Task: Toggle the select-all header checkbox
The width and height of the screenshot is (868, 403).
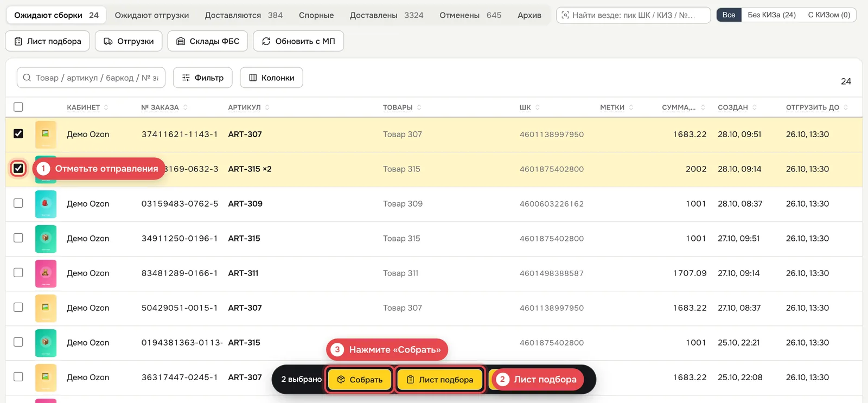Action: 18,107
